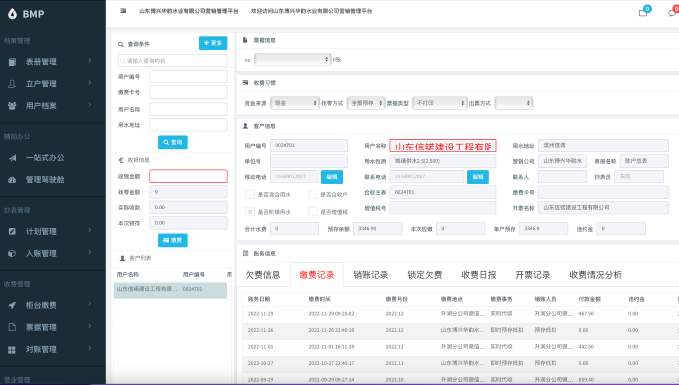Click the 立户管理 person icon

point(12,84)
